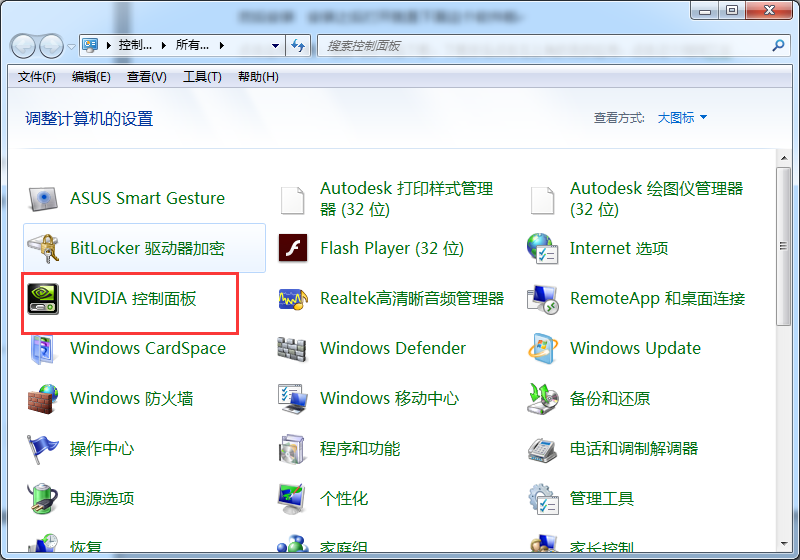Click the 电源选项 link text
800x560 pixels.
102,498
